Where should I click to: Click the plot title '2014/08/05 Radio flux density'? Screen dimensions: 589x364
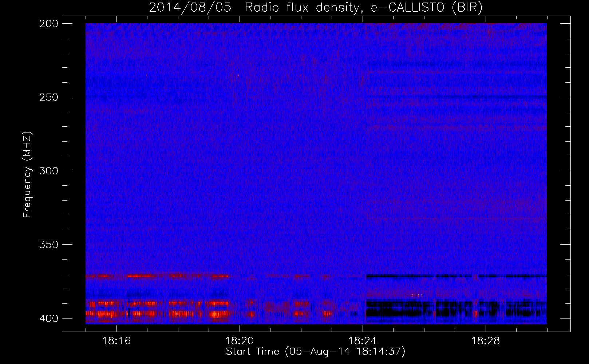[316, 8]
